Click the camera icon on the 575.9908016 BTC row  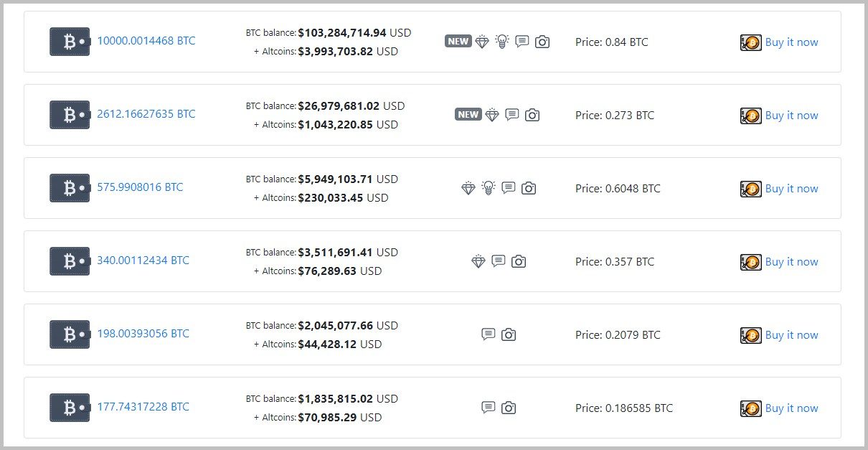(529, 188)
